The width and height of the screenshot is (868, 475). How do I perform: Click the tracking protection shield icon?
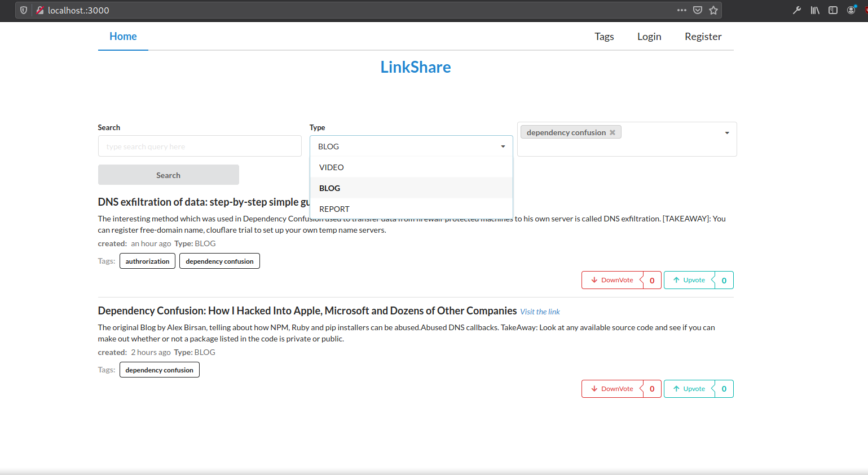click(x=23, y=10)
